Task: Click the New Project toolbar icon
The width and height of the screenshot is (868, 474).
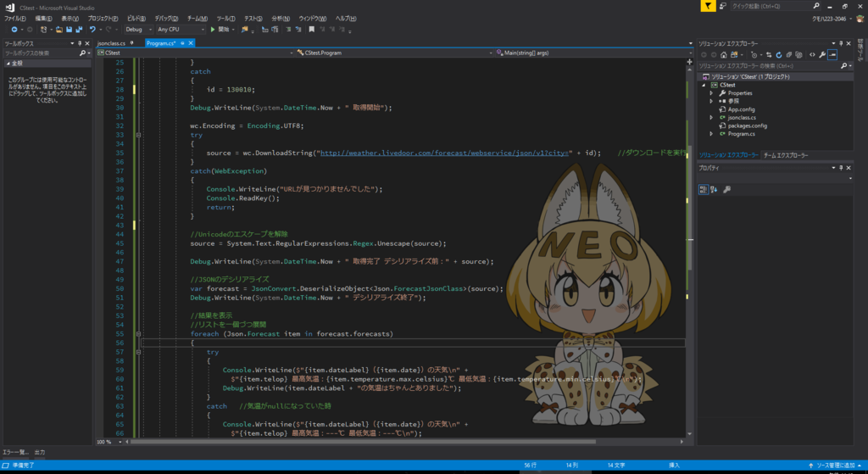Action: pyautogui.click(x=44, y=30)
